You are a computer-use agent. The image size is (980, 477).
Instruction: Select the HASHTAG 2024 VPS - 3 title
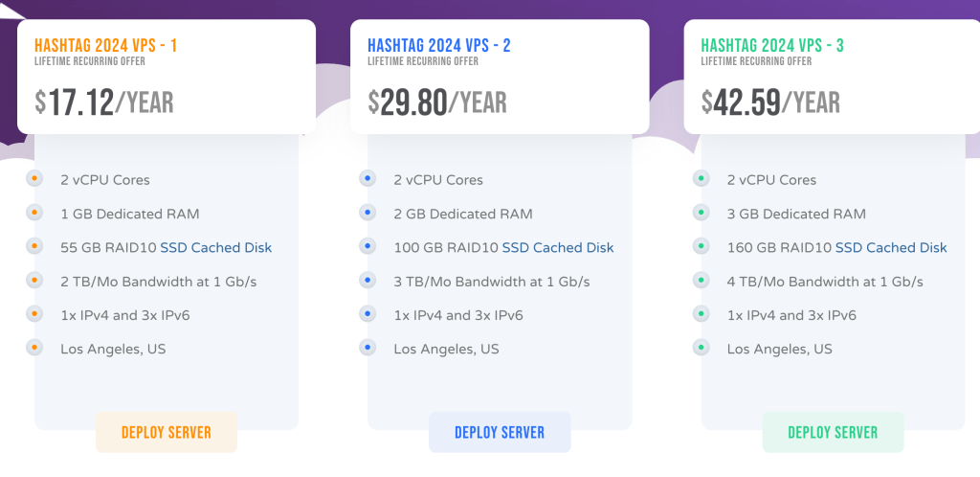tap(772, 46)
